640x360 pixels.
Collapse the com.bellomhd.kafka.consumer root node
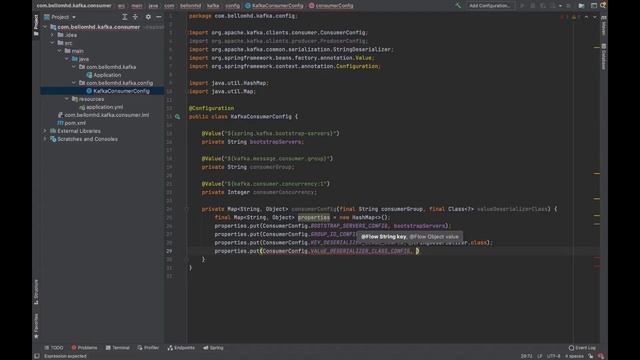pyautogui.click(x=45, y=27)
